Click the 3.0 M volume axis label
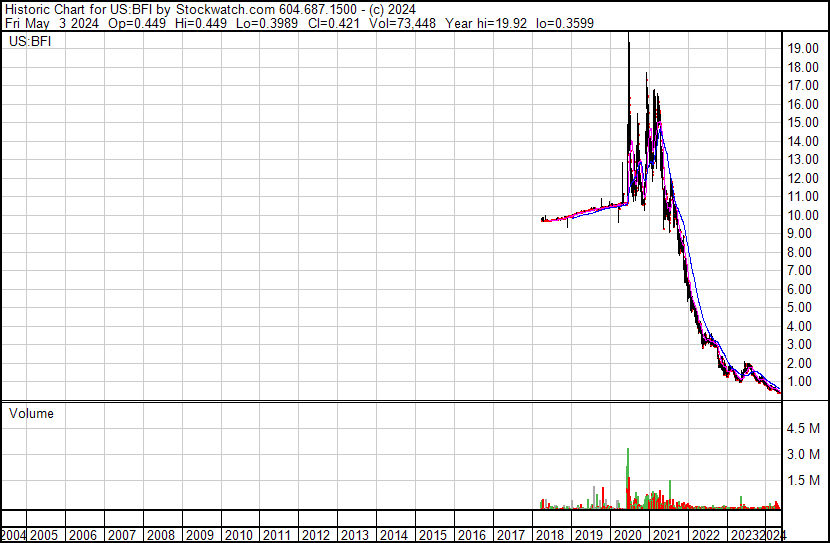The height and width of the screenshot is (543, 830). (805, 454)
